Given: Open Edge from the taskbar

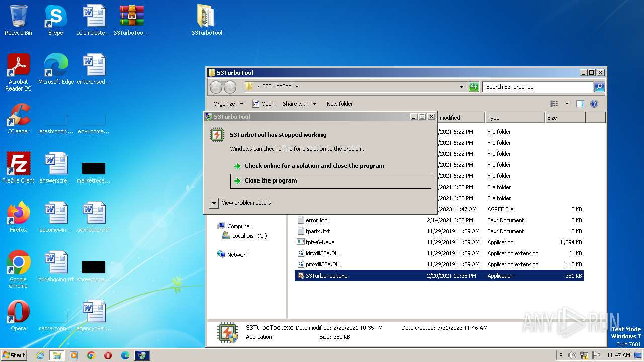Looking at the screenshot, I should [125, 355].
